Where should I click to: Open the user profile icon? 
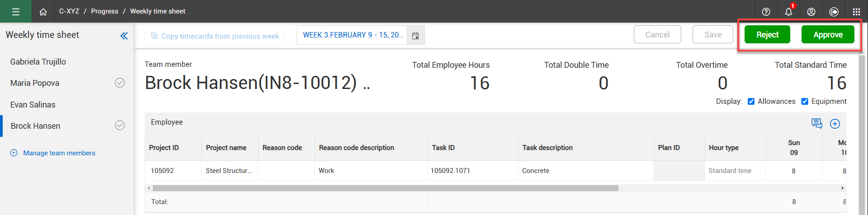(x=811, y=12)
